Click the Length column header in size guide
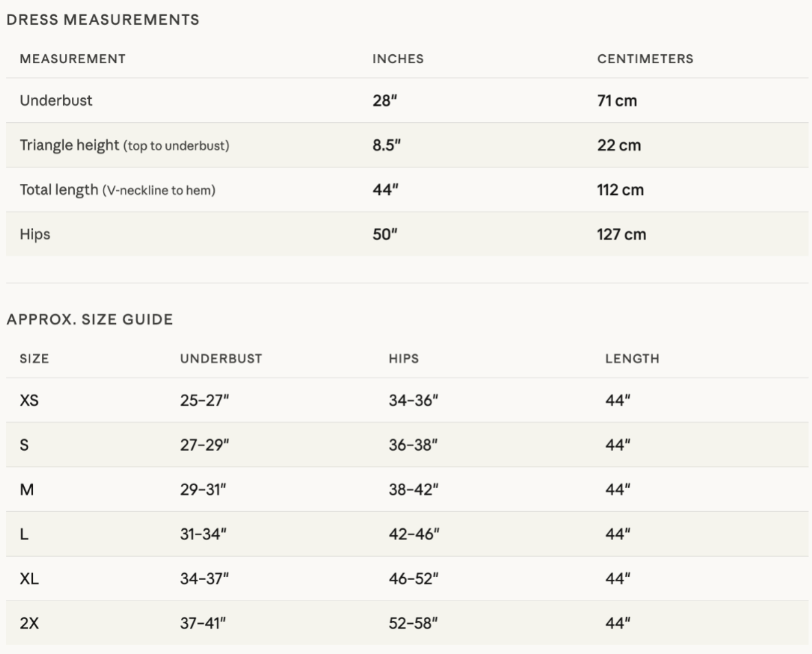The width and height of the screenshot is (812, 654). pyautogui.click(x=632, y=359)
